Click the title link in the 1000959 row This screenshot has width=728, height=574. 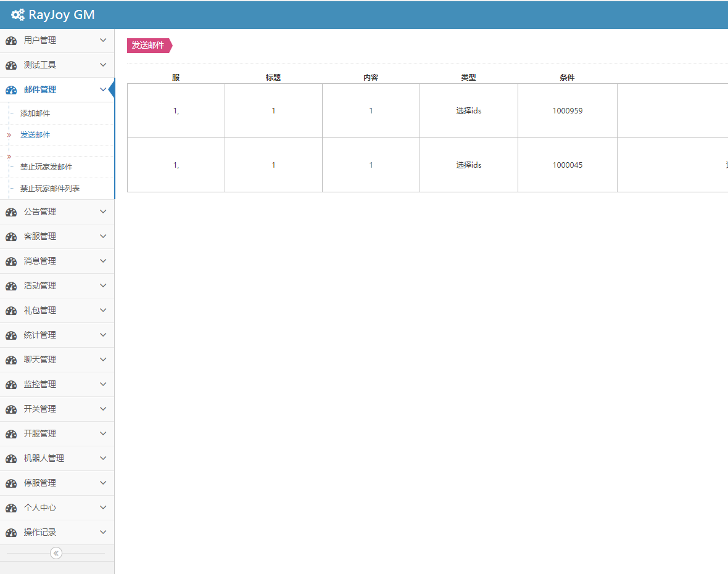pyautogui.click(x=273, y=111)
